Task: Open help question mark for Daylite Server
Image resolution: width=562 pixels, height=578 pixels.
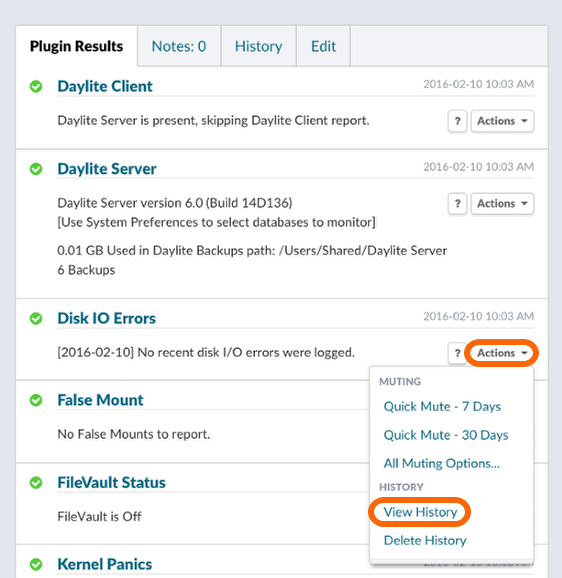Action: (457, 203)
